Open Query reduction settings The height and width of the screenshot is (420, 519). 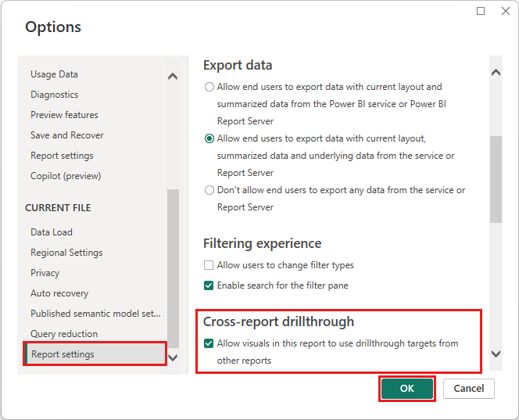(x=64, y=334)
